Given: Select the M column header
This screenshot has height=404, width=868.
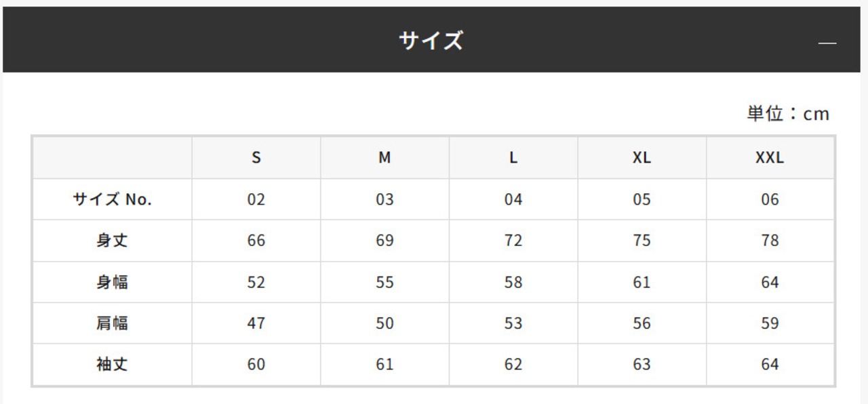Looking at the screenshot, I should pos(384,158).
